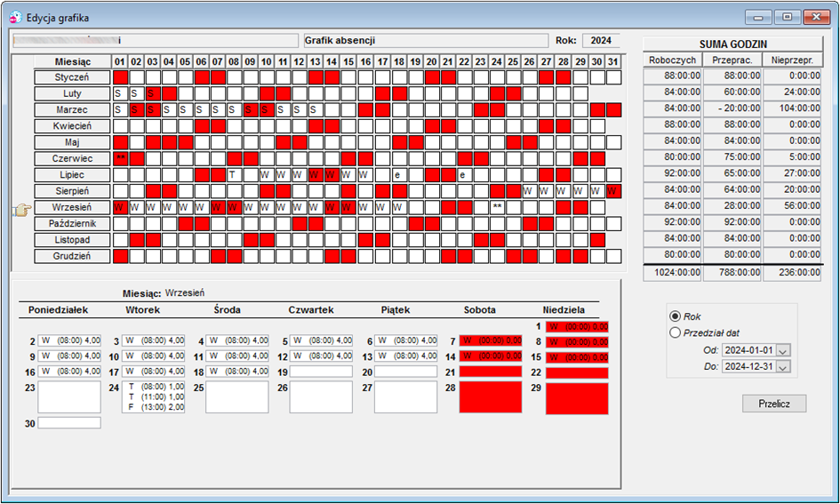This screenshot has height=504, width=840.
Task: Click the empty Thursday 19 entry box
Action: pyautogui.click(x=321, y=372)
